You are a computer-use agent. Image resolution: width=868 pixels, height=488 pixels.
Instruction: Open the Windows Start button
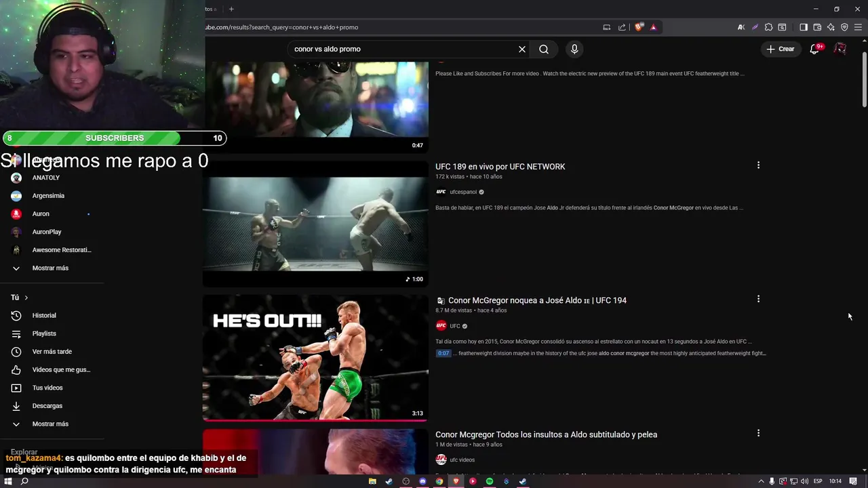[9, 481]
